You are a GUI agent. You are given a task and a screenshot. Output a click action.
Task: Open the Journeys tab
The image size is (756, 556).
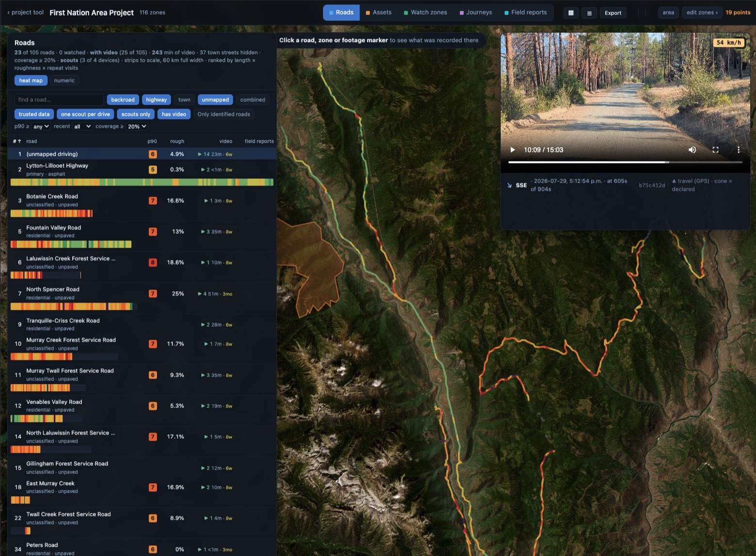(476, 13)
